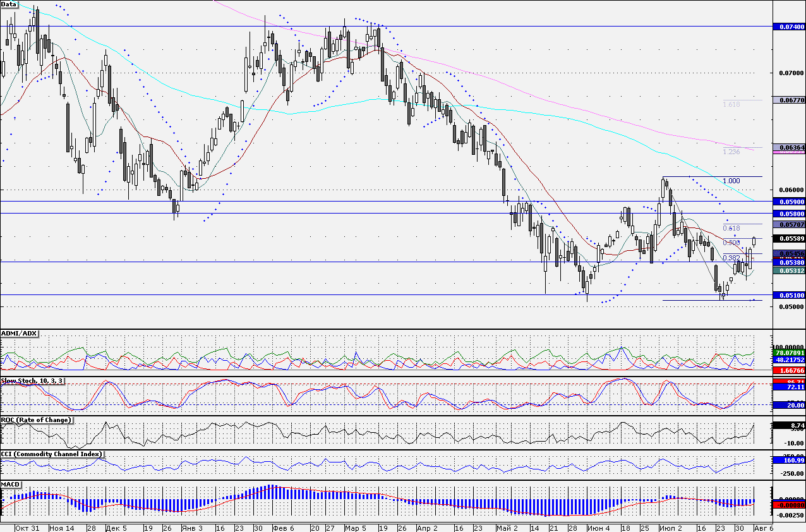This screenshot has height=532, width=806.
Task: Select the MACD pane label
Action: [10, 485]
